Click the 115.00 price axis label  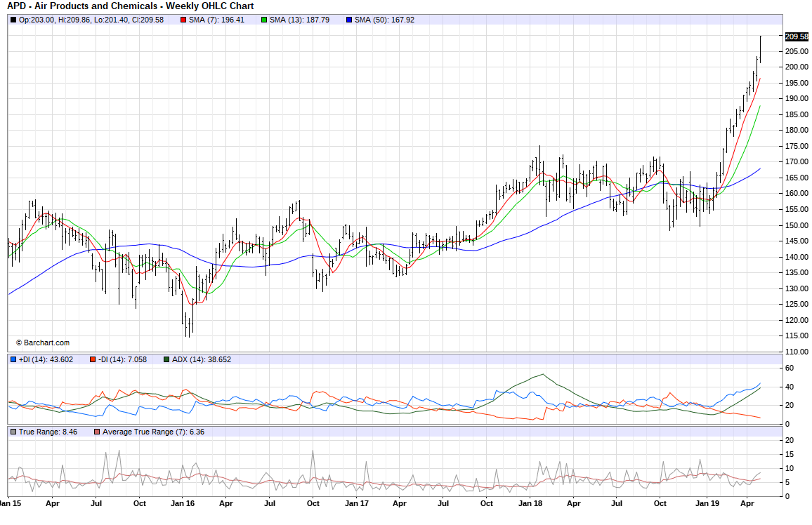pyautogui.click(x=797, y=335)
